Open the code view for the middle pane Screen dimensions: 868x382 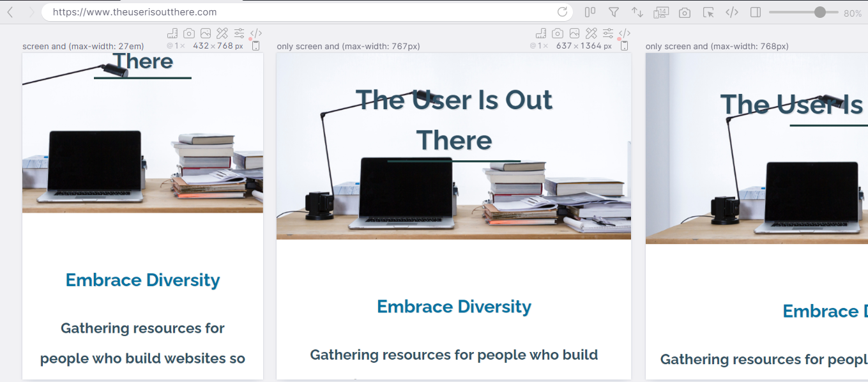(625, 33)
